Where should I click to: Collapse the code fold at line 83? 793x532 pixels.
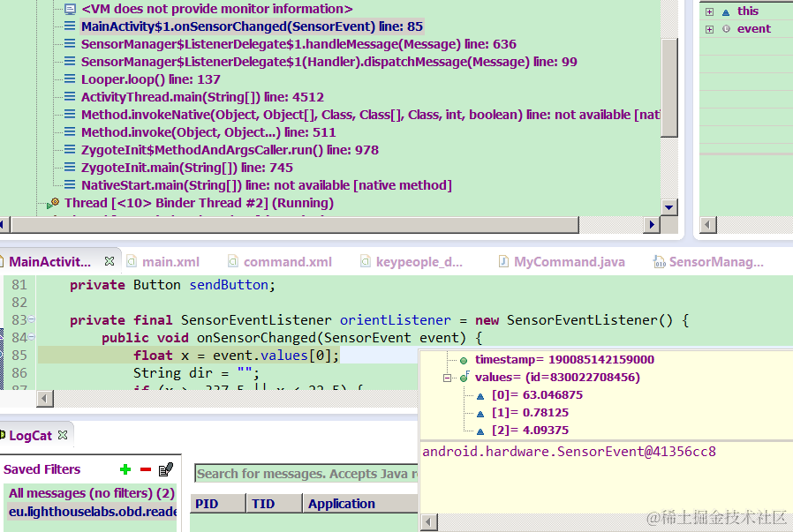click(x=32, y=319)
